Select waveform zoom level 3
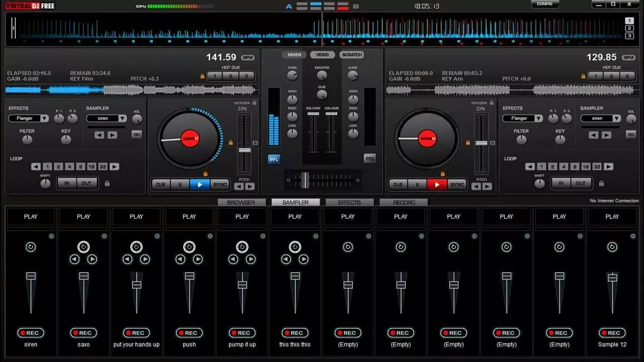 tap(629, 36)
